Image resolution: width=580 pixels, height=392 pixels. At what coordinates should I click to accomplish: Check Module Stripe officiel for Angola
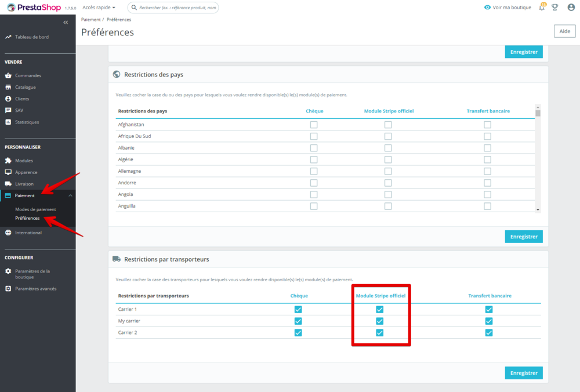click(x=388, y=194)
